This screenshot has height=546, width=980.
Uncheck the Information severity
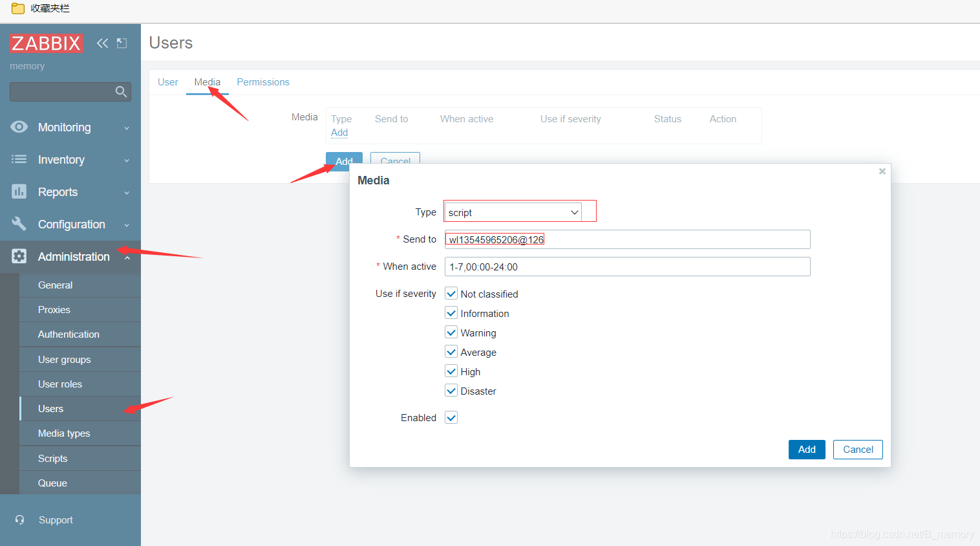tap(451, 313)
